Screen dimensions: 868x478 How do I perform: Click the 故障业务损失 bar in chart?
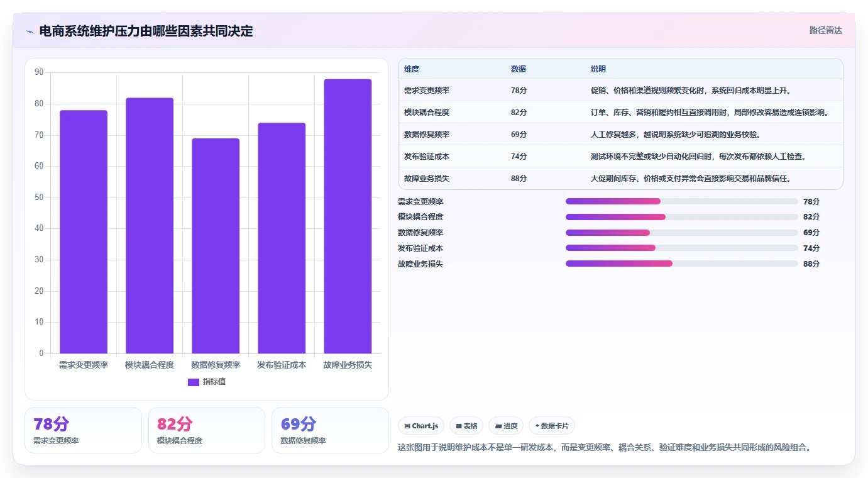point(348,216)
